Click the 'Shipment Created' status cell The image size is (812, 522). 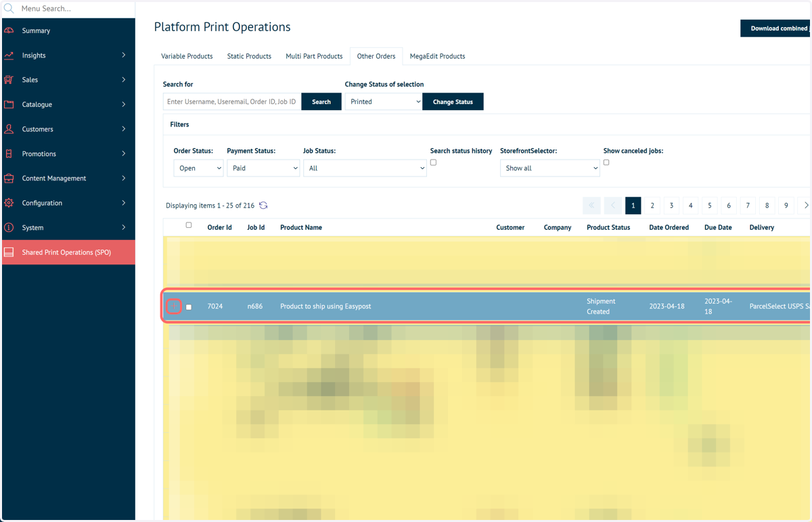[x=601, y=306]
